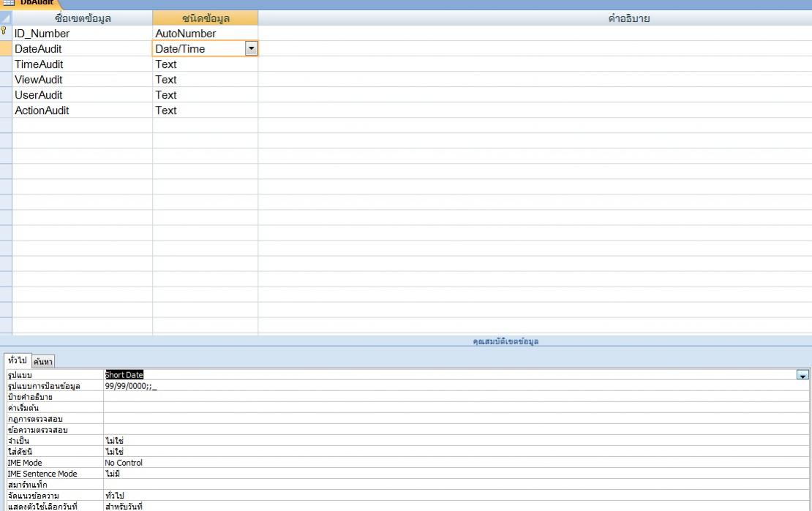Viewport: 812px width, 511px height.
Task: Click the Short Date format value field
Action: [x=450, y=375]
